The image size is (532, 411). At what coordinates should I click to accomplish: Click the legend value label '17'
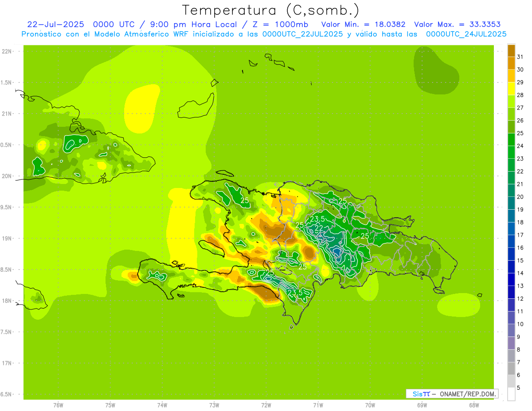tap(520, 235)
